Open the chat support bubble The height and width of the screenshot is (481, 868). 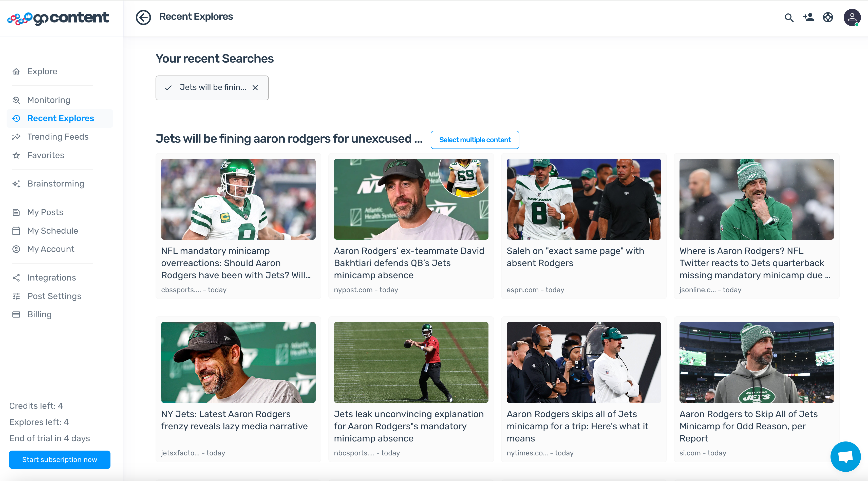point(845,456)
